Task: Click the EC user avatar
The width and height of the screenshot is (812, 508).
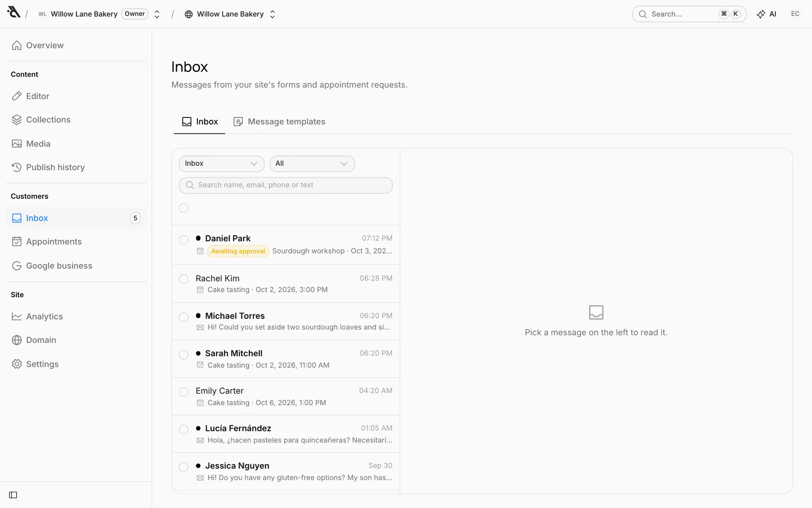Action: point(795,14)
